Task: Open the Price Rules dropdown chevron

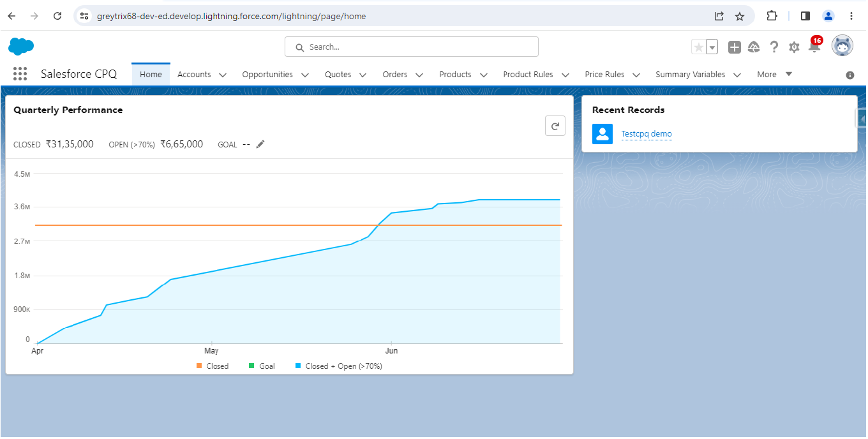Action: point(636,75)
